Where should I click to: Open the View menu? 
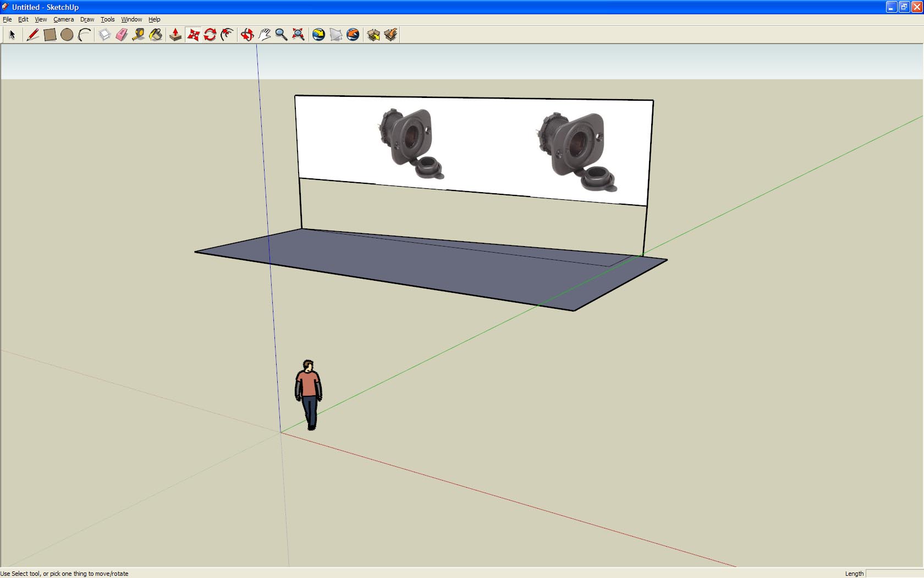point(41,19)
